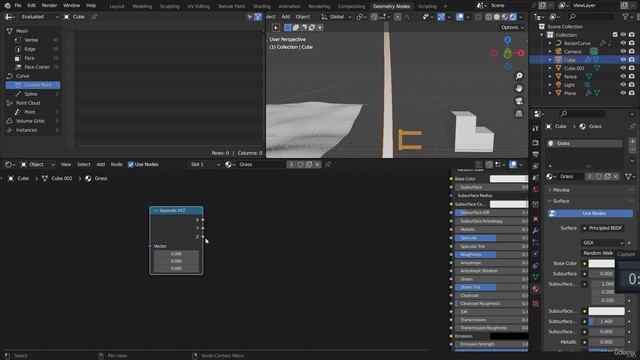Screen dimensions: 640x360
Task: Expand the BezierCurve outliner item
Action: click(x=550, y=43)
